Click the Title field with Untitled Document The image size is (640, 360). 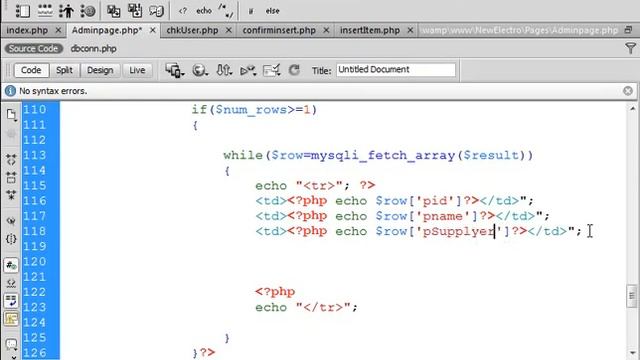(396, 70)
